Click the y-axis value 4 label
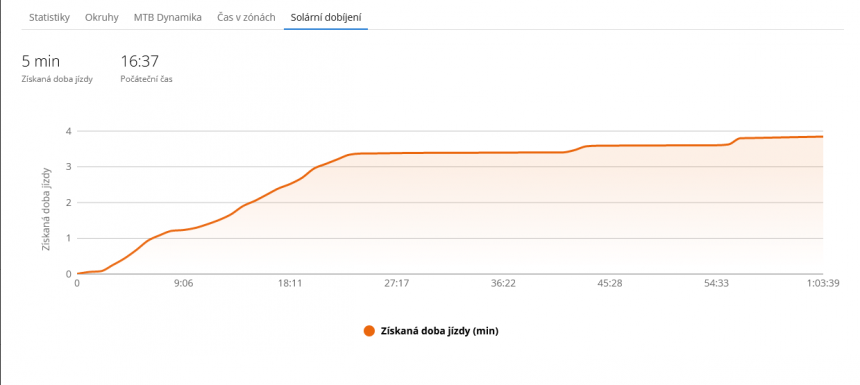 click(x=69, y=131)
